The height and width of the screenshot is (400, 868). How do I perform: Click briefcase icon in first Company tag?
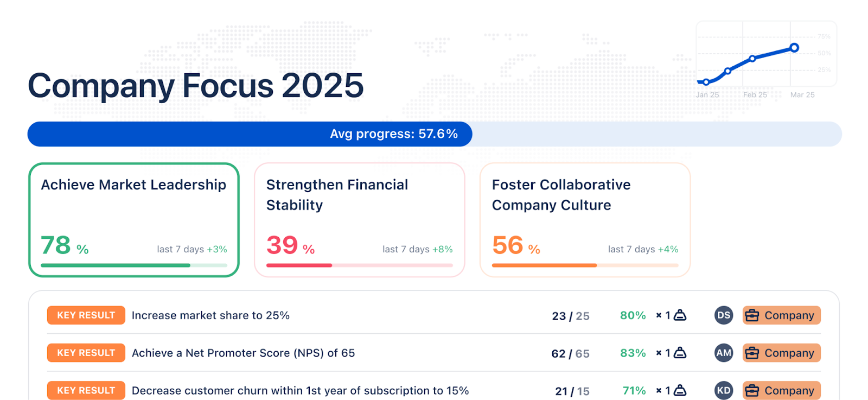pos(752,315)
